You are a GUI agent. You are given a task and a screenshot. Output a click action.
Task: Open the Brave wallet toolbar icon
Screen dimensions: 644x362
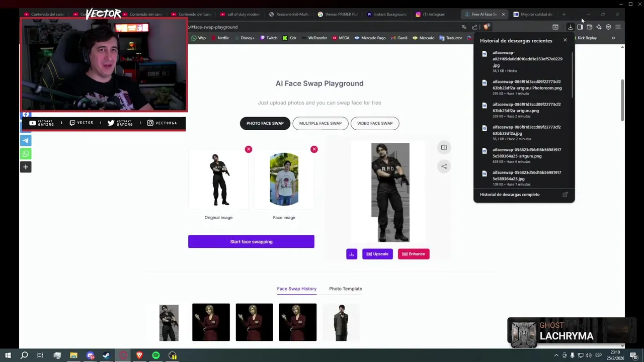pyautogui.click(x=589, y=27)
